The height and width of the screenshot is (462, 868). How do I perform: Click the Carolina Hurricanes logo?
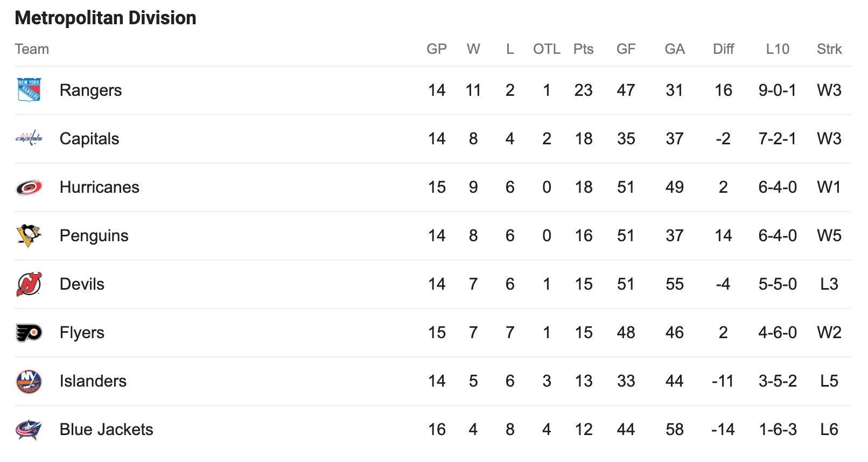coord(29,187)
